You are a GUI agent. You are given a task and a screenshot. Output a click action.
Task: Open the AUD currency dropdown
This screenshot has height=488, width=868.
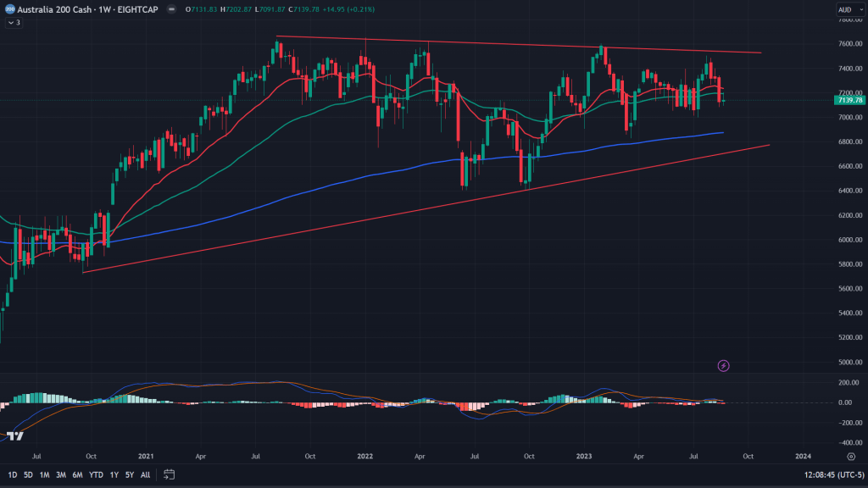848,9
